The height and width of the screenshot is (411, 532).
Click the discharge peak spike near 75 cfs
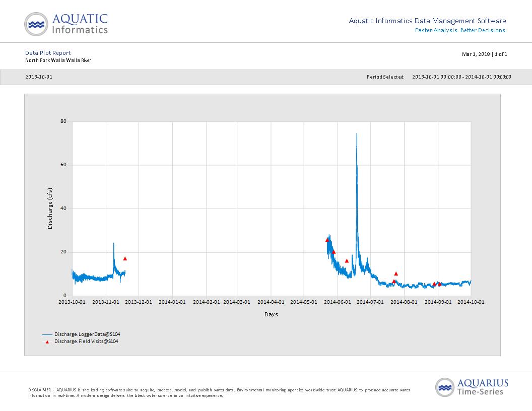(x=357, y=133)
